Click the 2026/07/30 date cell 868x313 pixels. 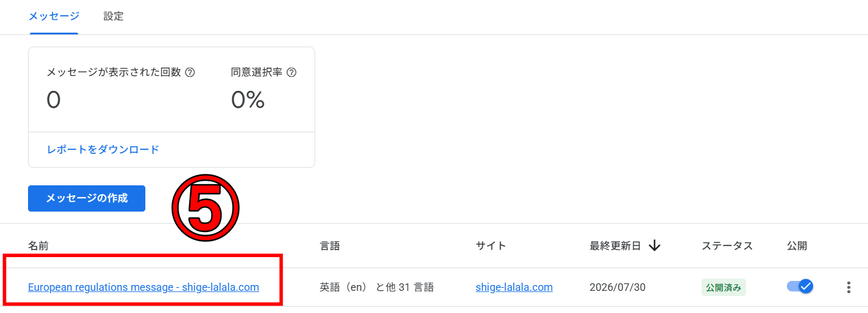click(x=618, y=287)
